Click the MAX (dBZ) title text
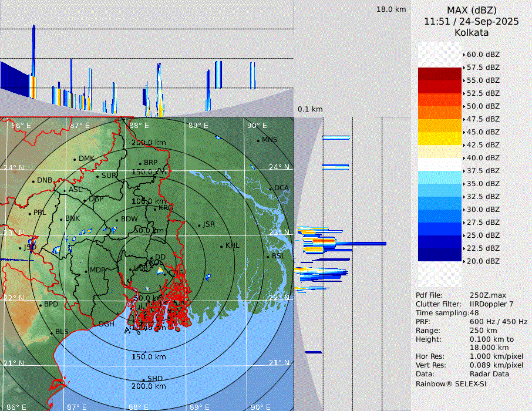The image size is (532, 411). (x=472, y=10)
